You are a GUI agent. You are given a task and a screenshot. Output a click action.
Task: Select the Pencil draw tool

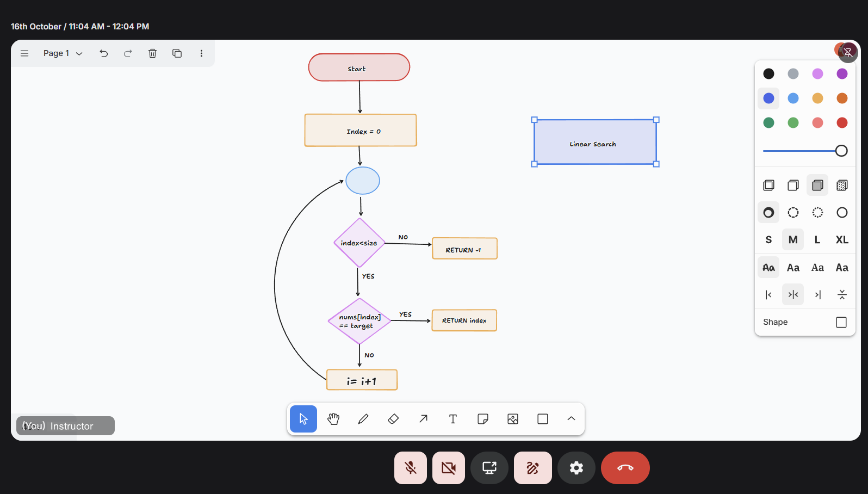(363, 419)
